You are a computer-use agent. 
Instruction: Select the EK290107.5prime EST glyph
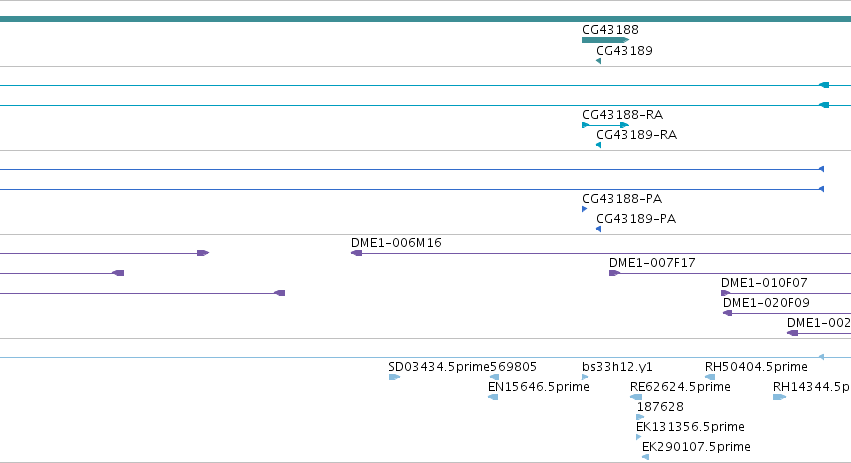pos(645,458)
